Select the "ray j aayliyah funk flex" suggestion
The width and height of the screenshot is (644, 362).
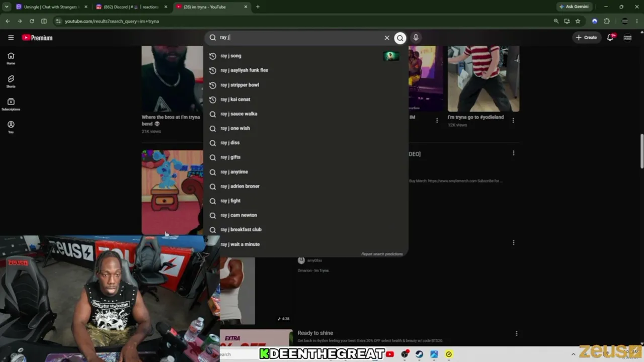point(305,70)
